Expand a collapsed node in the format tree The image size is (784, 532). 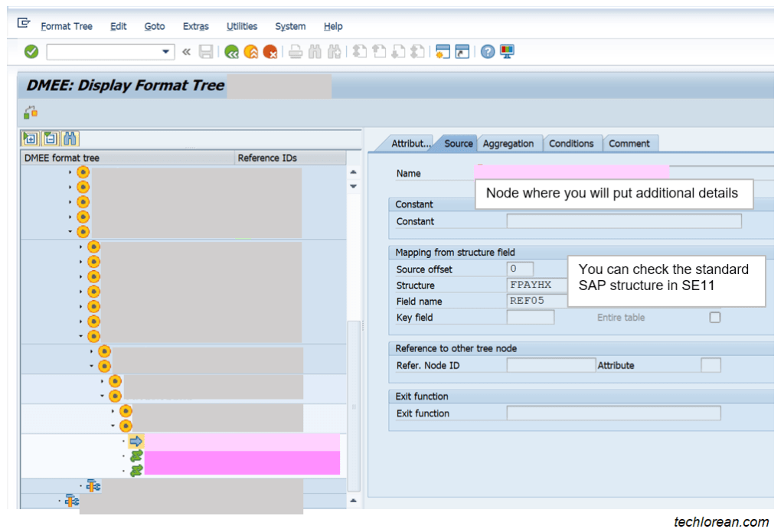(70, 172)
